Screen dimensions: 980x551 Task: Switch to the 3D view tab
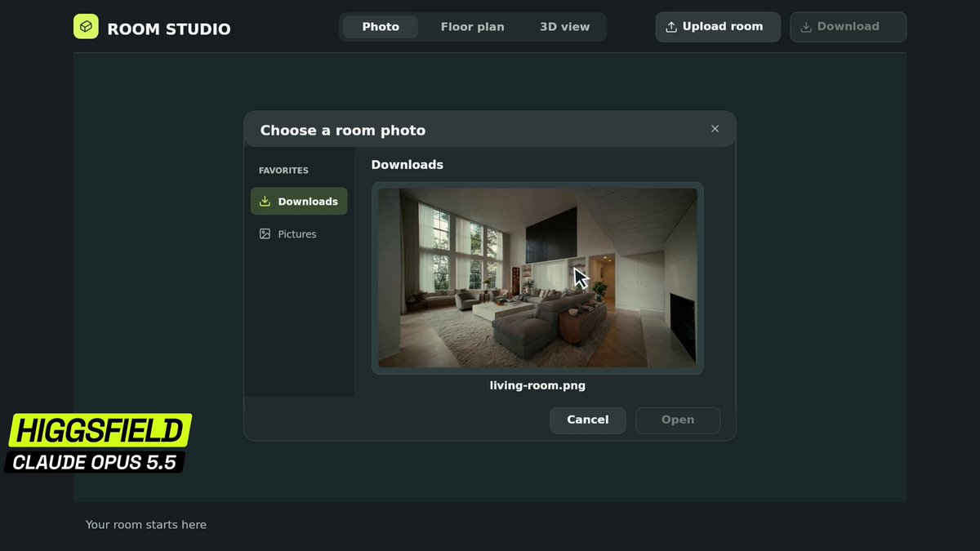point(564,27)
